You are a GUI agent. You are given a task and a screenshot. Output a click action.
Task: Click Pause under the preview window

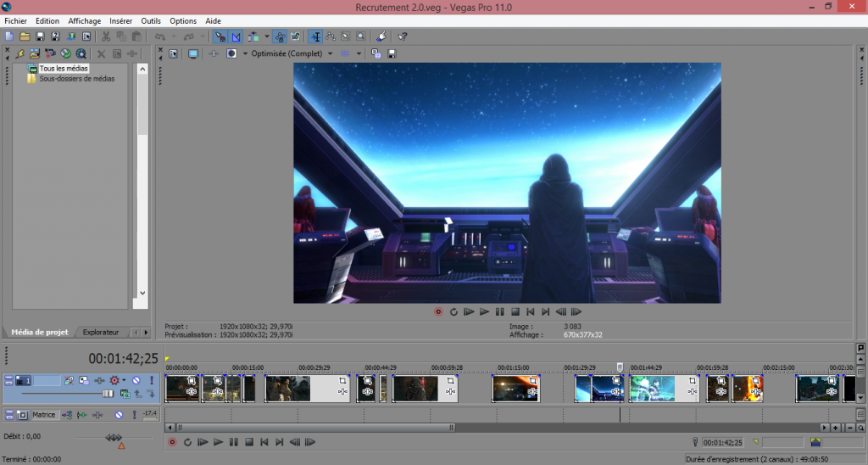tap(500, 312)
